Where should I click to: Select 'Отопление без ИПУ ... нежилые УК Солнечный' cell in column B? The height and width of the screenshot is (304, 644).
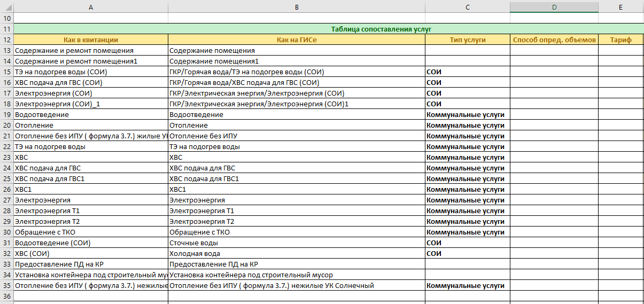(x=297, y=285)
